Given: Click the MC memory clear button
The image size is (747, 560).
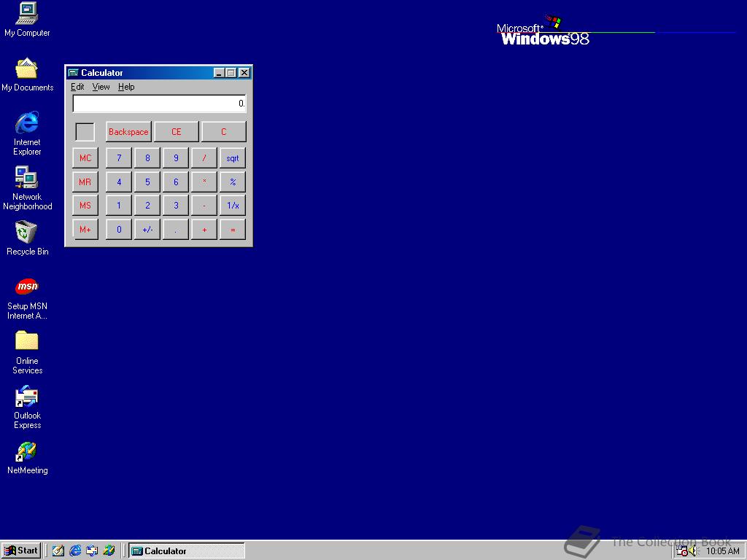Looking at the screenshot, I should pos(85,158).
